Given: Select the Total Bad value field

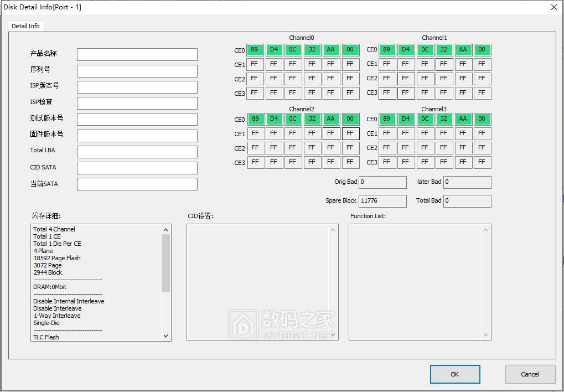Looking at the screenshot, I should pyautogui.click(x=467, y=201).
